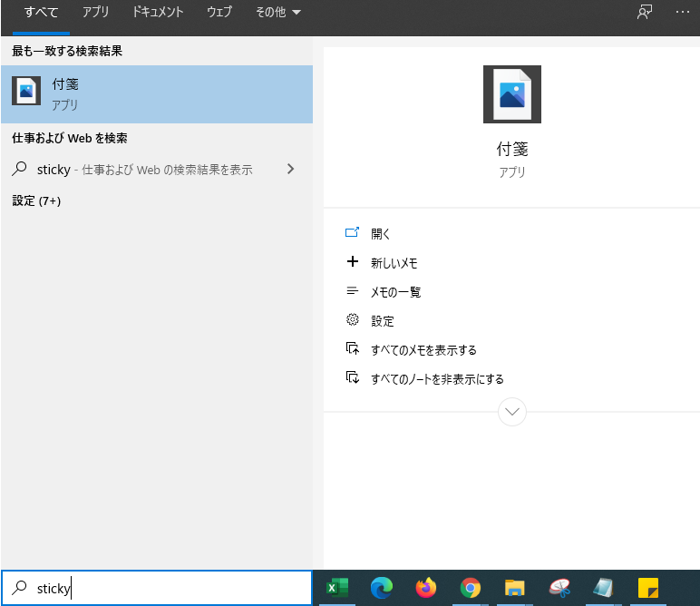Open Sticky Notes yellow icon on taskbar
This screenshot has width=700, height=606.
coord(647,588)
